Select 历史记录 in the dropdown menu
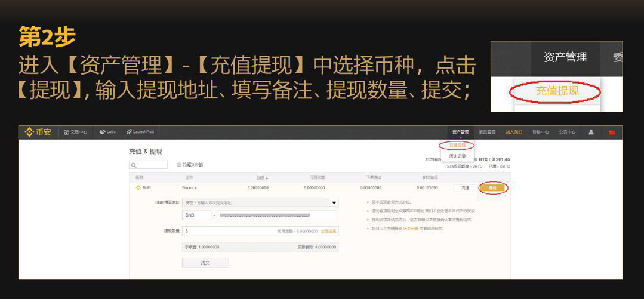The height and width of the screenshot is (299, 644). [457, 156]
